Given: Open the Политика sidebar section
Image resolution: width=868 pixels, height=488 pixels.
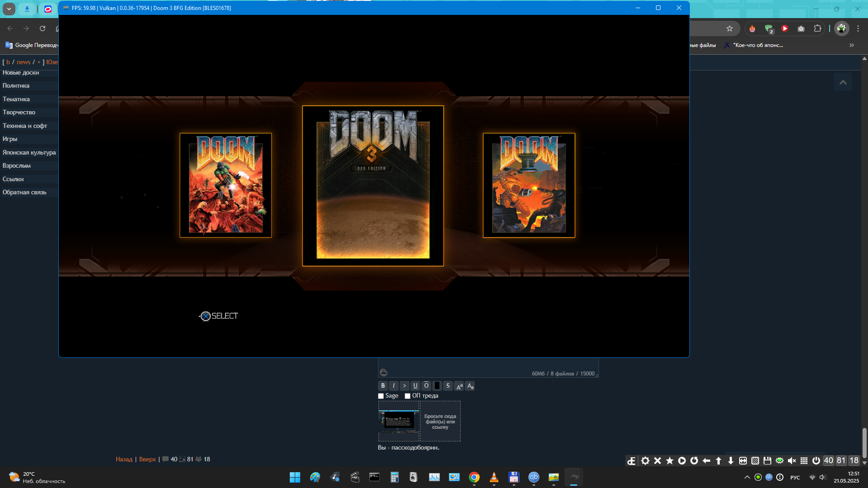Looking at the screenshot, I should [x=16, y=86].
